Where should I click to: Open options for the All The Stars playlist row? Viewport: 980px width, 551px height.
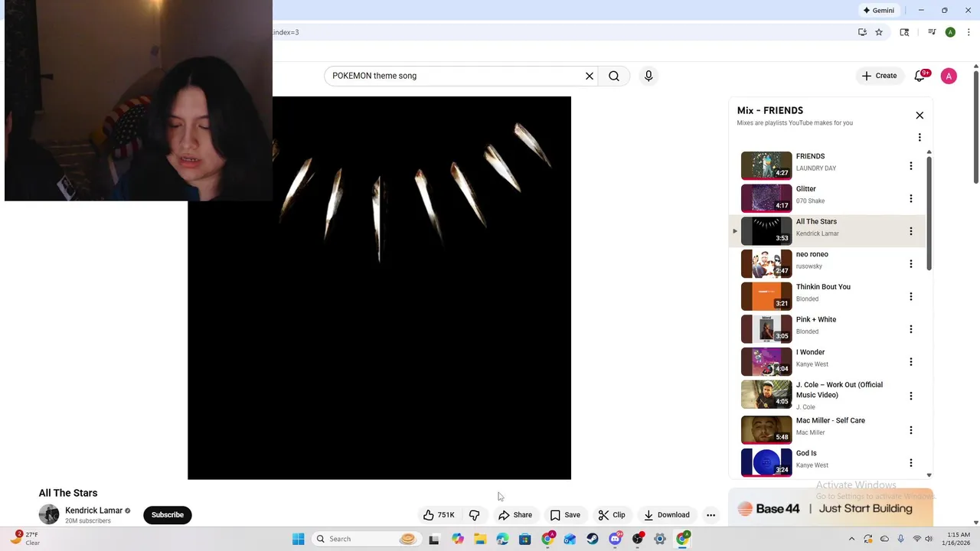910,231
